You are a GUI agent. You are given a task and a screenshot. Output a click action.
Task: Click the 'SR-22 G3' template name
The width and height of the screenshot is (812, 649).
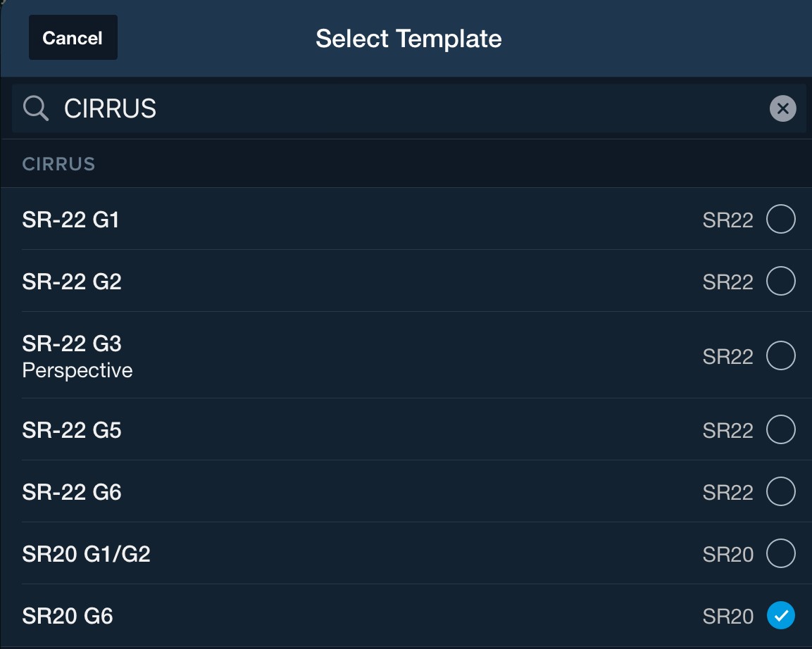(x=72, y=344)
